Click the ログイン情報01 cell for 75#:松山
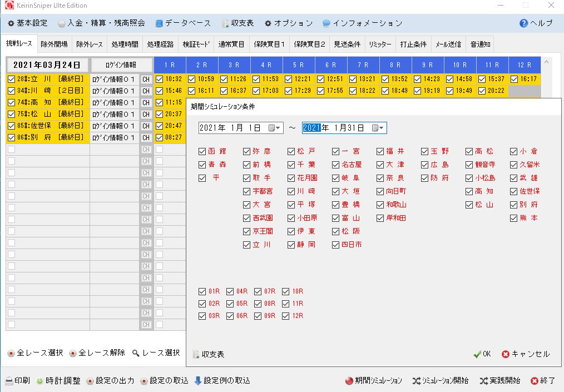 pyautogui.click(x=115, y=115)
